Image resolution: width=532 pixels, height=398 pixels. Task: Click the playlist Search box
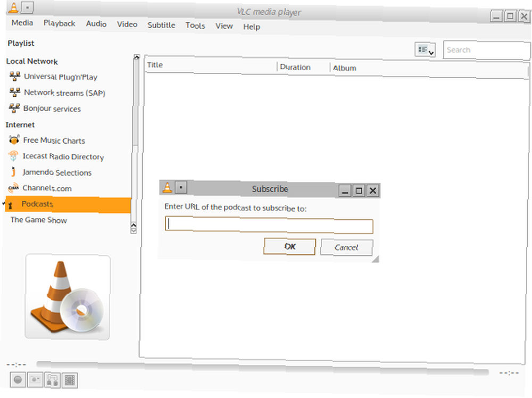(x=487, y=50)
